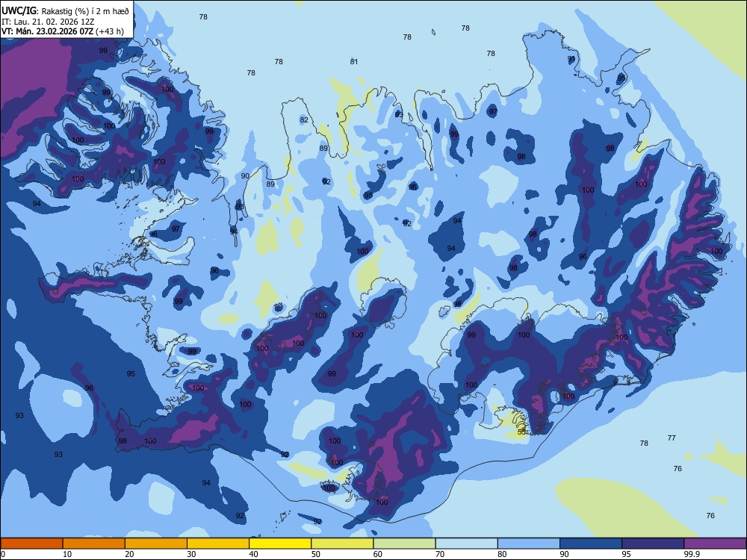This screenshot has height=560, width=747.
Task: Click the '55' humidity value near the south coast
Action: [x=521, y=432]
